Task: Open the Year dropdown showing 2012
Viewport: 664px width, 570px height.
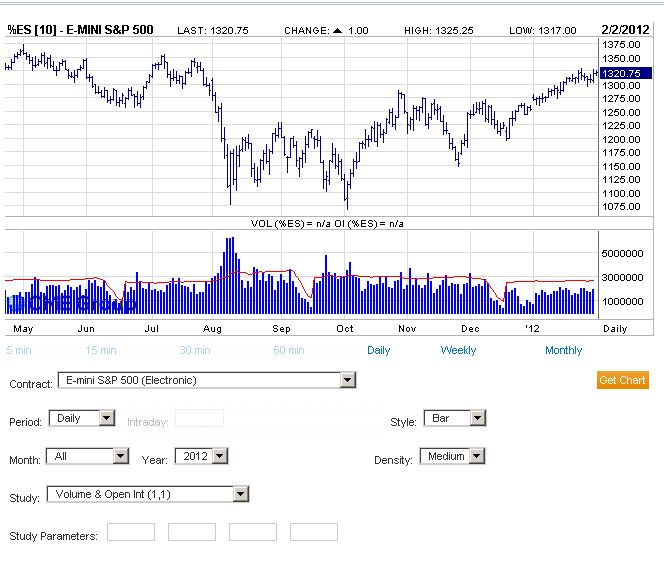Action: click(x=207, y=456)
